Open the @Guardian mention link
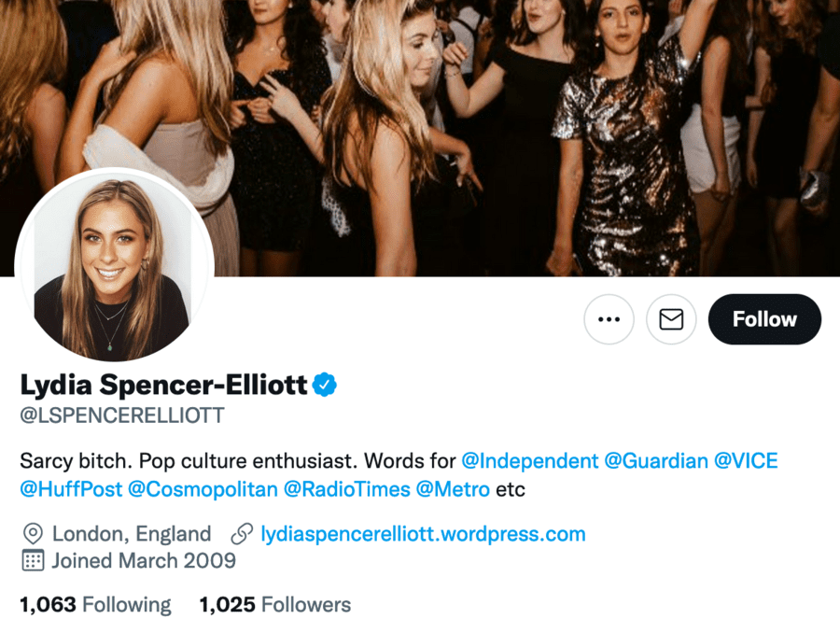This screenshot has width=840, height=633. [x=656, y=461]
